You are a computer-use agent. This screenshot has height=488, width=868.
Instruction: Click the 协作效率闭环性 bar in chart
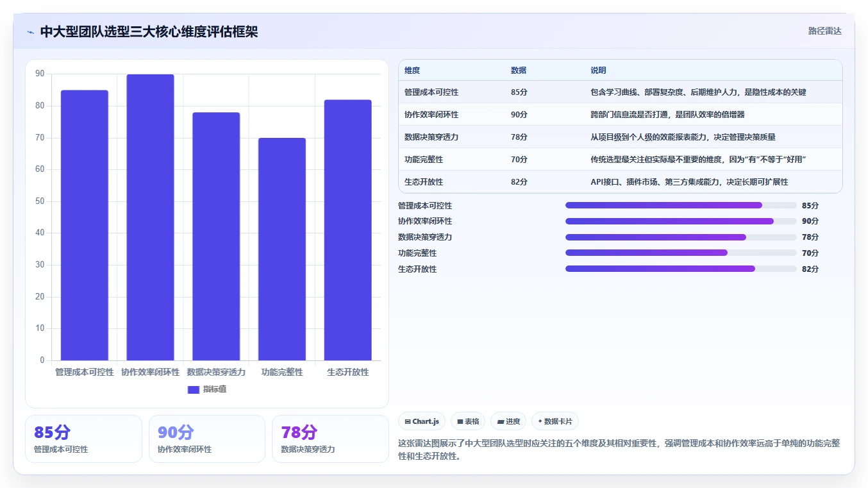[150, 217]
